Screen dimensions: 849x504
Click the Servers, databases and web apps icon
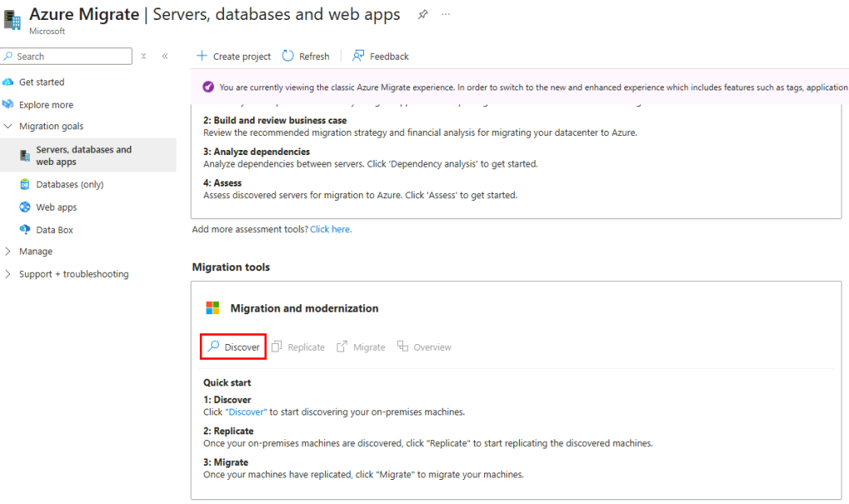point(25,155)
